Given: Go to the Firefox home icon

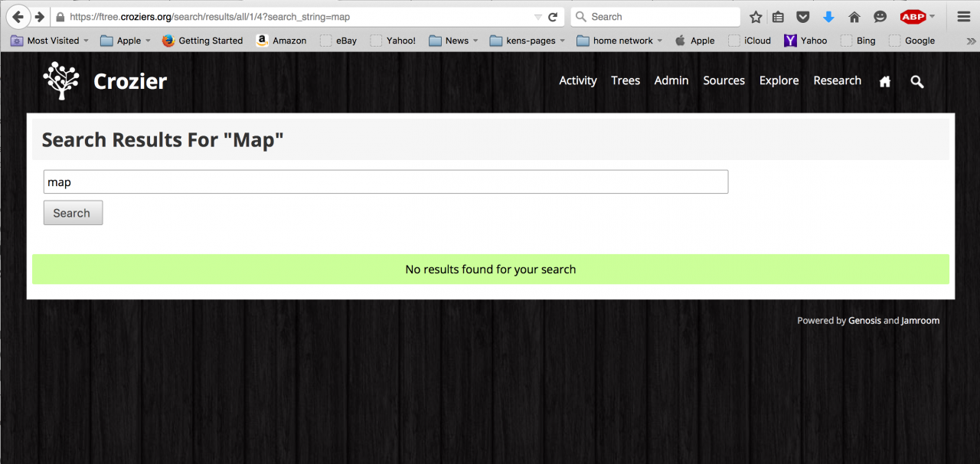Looking at the screenshot, I should pos(854,17).
